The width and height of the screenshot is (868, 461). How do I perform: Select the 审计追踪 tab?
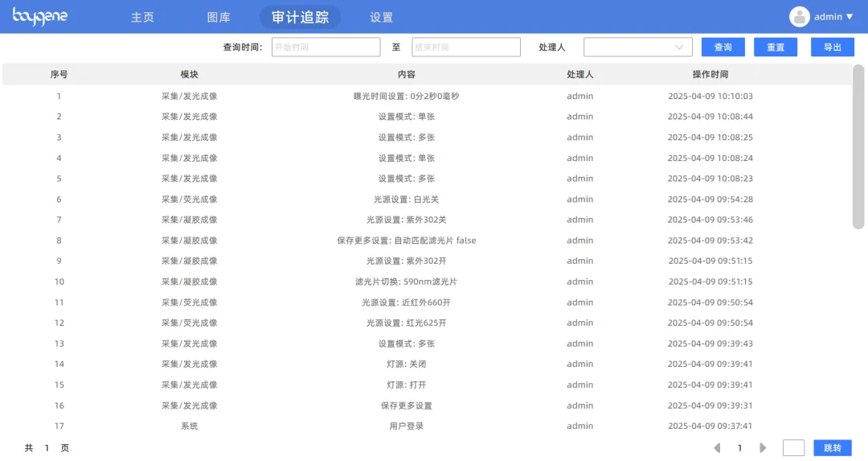tap(300, 17)
